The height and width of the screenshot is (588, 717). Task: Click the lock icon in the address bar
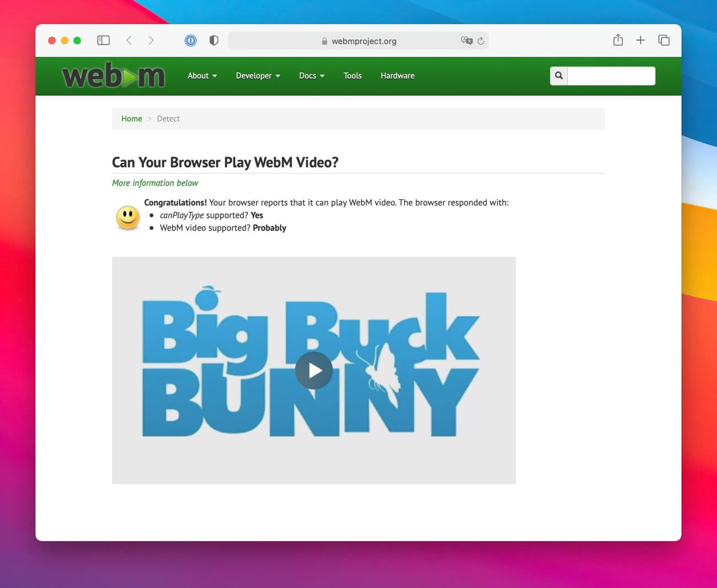pos(324,41)
